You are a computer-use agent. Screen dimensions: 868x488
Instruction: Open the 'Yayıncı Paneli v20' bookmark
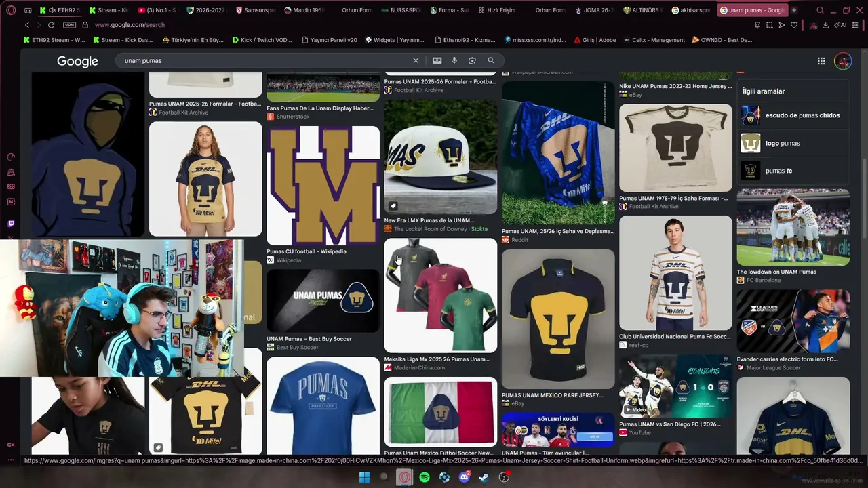(x=328, y=40)
